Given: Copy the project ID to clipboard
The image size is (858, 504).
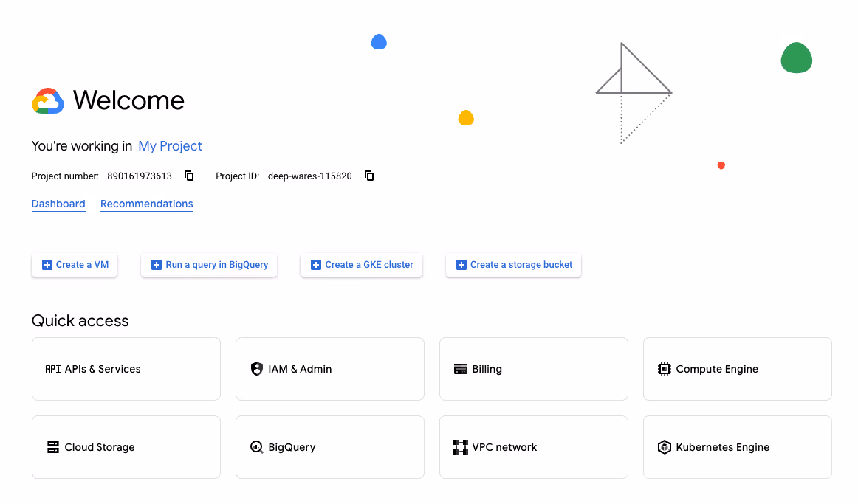Looking at the screenshot, I should click(369, 176).
